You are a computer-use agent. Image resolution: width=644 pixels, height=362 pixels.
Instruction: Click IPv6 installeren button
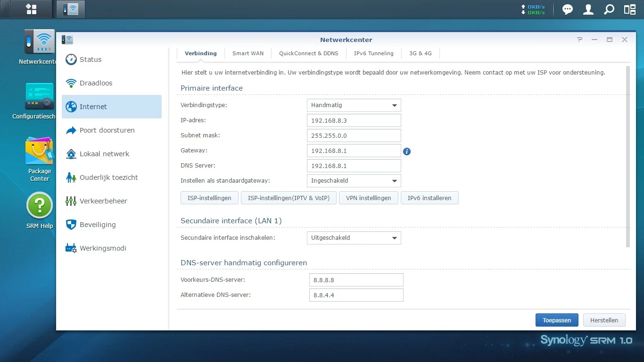tap(429, 198)
